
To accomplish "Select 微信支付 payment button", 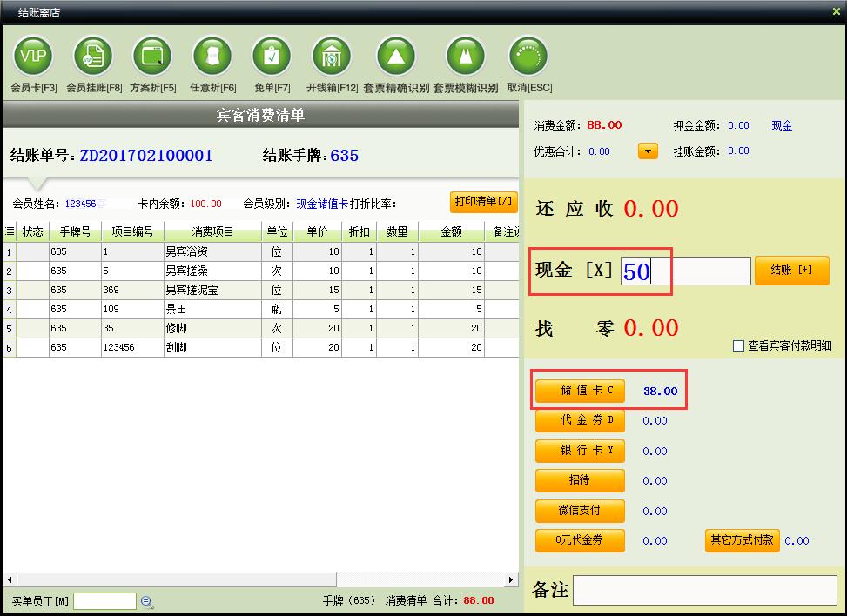I will 580,511.
